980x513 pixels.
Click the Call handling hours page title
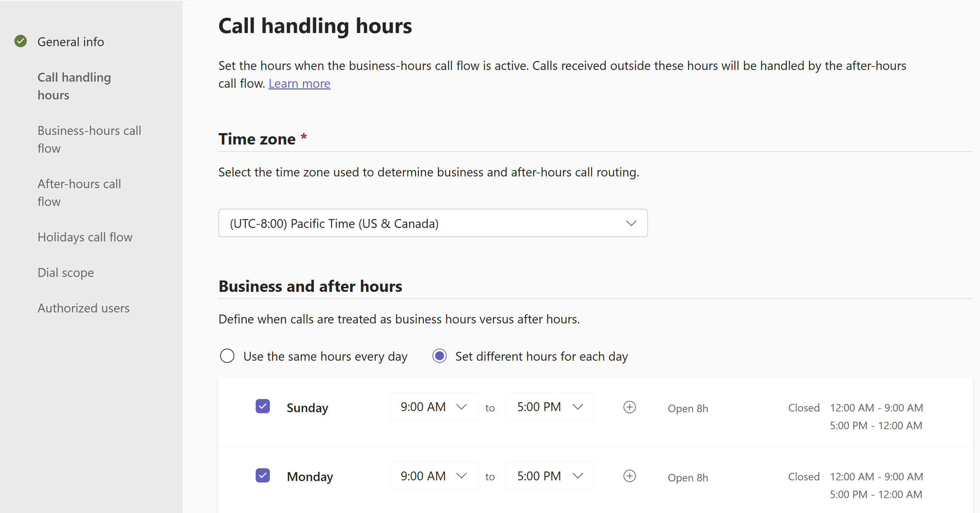click(x=315, y=26)
